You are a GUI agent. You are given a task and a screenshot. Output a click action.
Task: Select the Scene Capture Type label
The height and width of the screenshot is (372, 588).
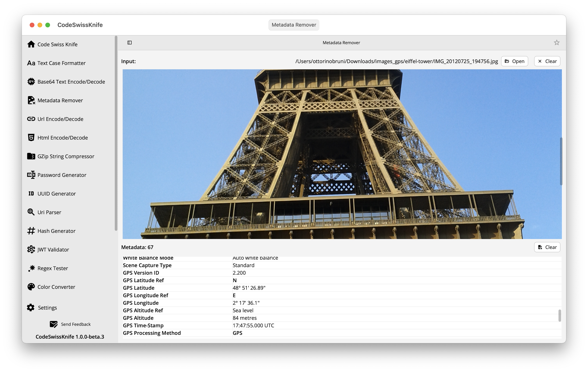pos(147,265)
